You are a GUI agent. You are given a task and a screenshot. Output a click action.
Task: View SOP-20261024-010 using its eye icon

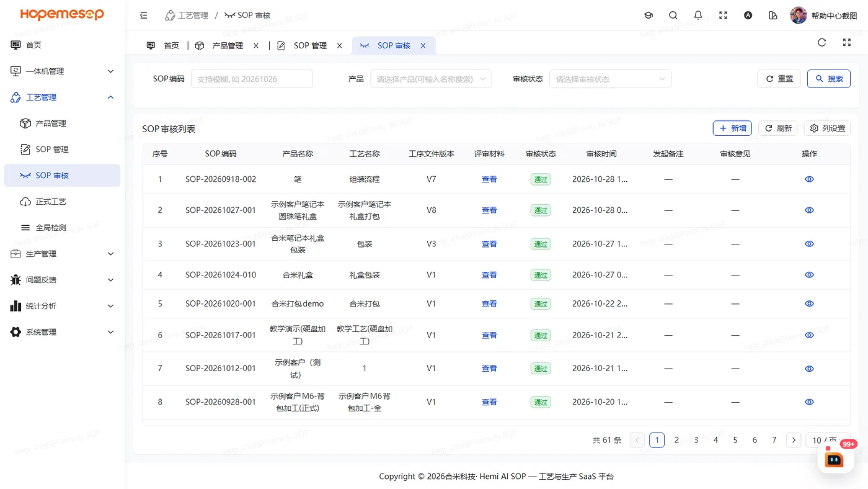pyautogui.click(x=809, y=275)
